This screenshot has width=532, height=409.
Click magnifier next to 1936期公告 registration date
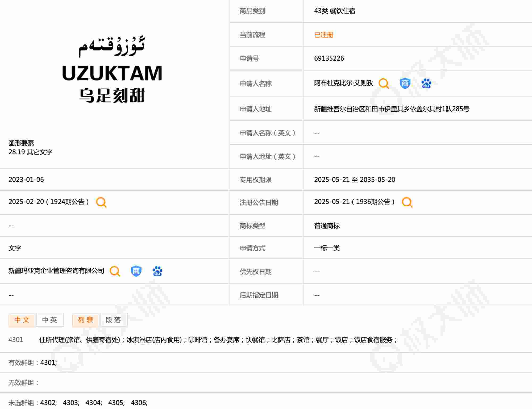pyautogui.click(x=407, y=202)
